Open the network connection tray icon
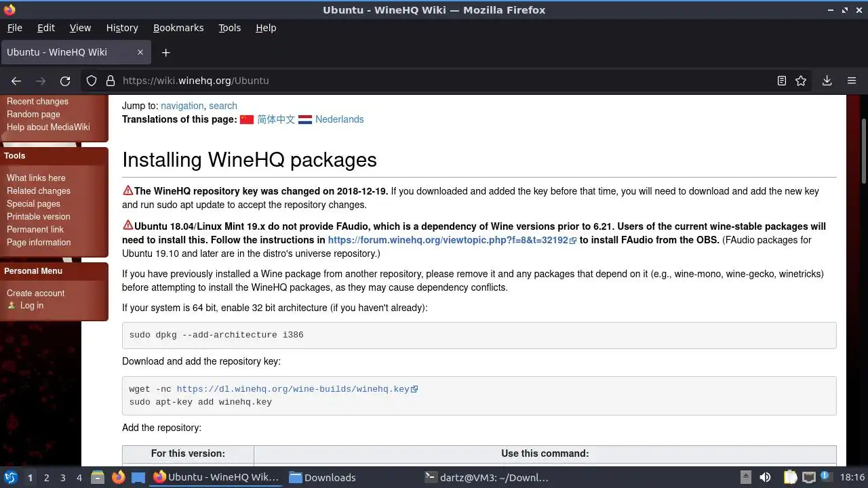Image resolution: width=868 pixels, height=488 pixels. click(x=808, y=477)
